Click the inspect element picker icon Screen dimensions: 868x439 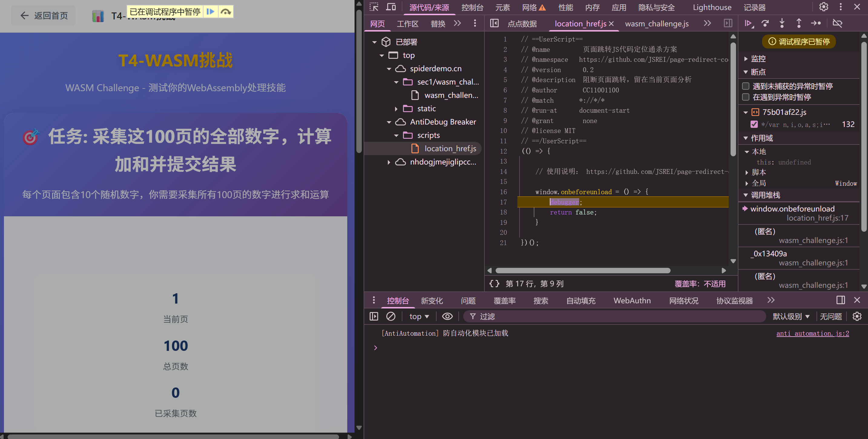click(374, 7)
